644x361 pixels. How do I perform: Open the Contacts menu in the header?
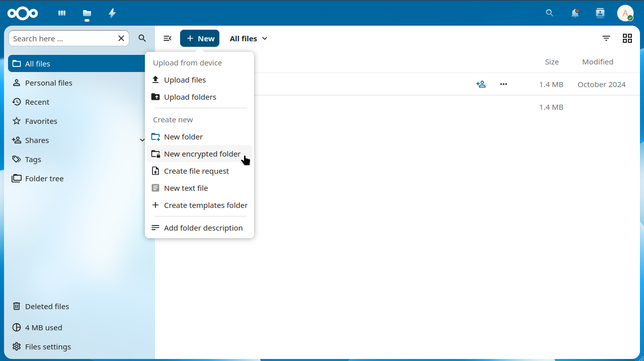[x=600, y=13]
